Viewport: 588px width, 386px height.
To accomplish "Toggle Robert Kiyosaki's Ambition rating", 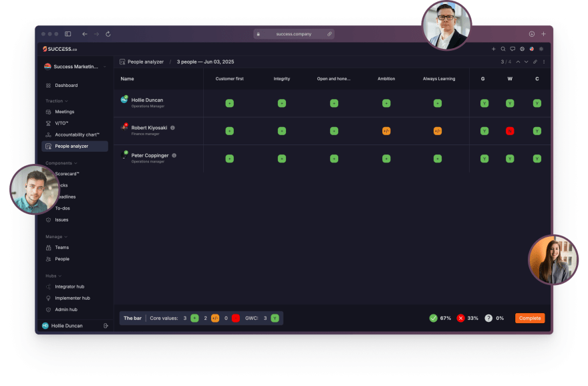I will [386, 131].
